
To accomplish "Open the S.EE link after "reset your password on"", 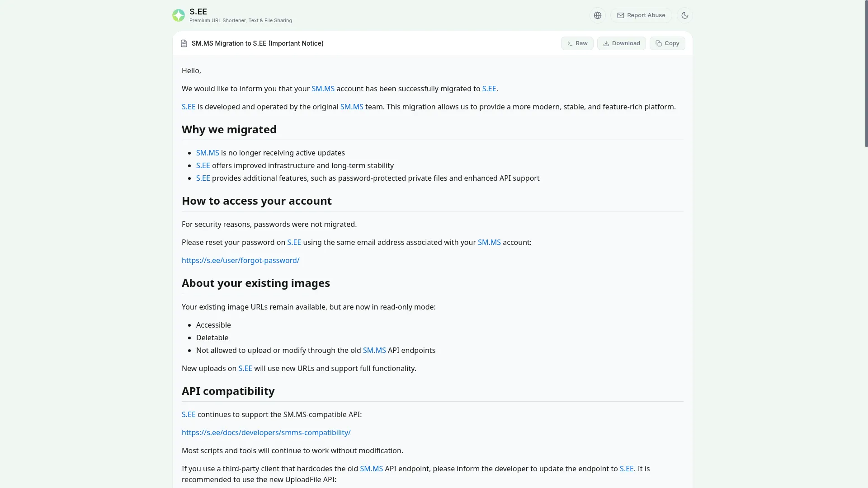I will [294, 243].
